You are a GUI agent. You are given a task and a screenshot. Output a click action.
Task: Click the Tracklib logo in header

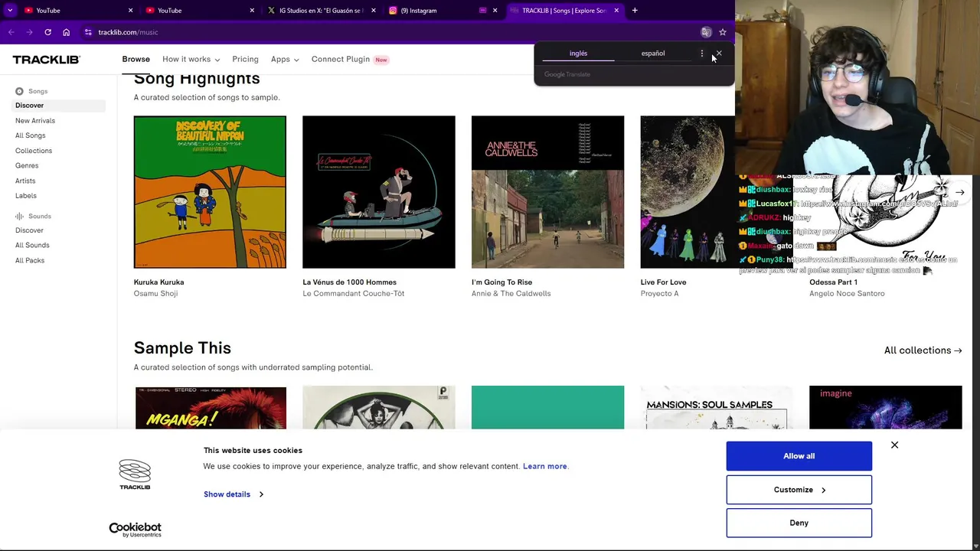(x=46, y=60)
